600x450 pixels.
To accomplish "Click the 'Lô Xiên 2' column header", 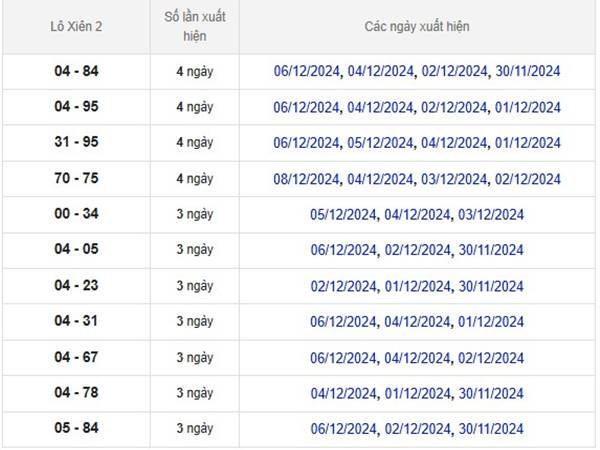I will coord(76,26).
